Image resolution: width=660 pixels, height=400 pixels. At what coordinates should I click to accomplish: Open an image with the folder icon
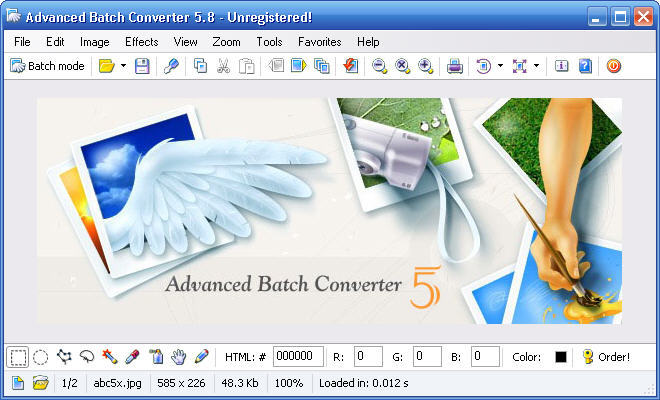[x=106, y=66]
